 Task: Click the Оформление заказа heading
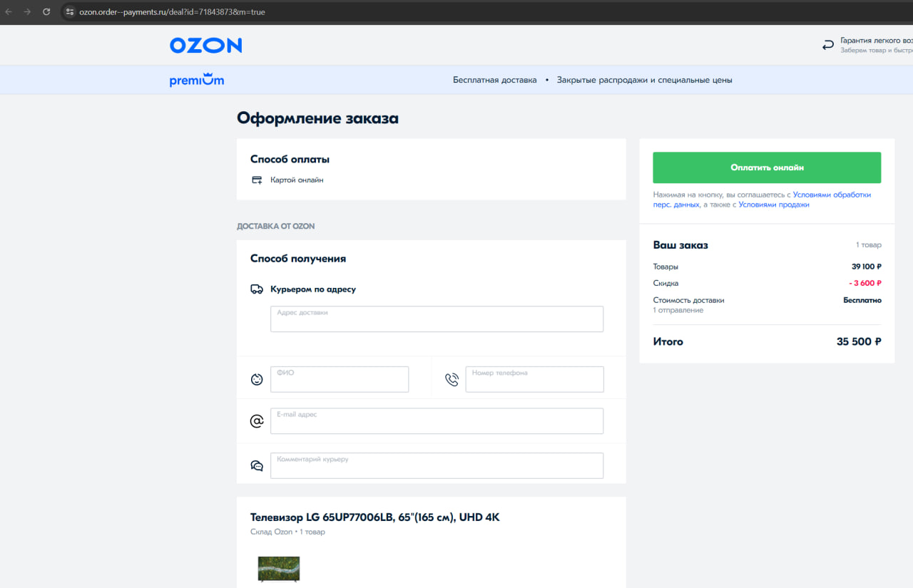coord(317,118)
